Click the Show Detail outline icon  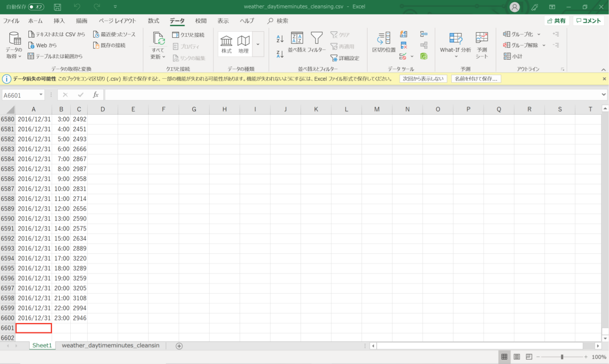pos(556,34)
